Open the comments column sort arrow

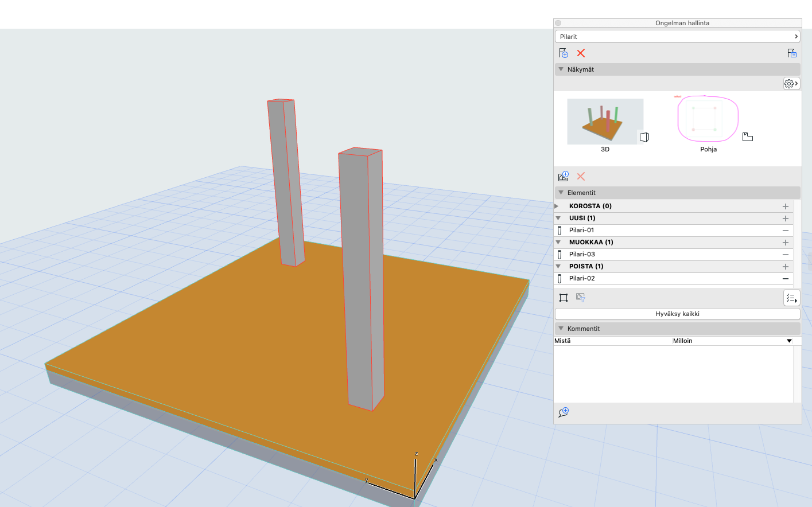(x=789, y=341)
